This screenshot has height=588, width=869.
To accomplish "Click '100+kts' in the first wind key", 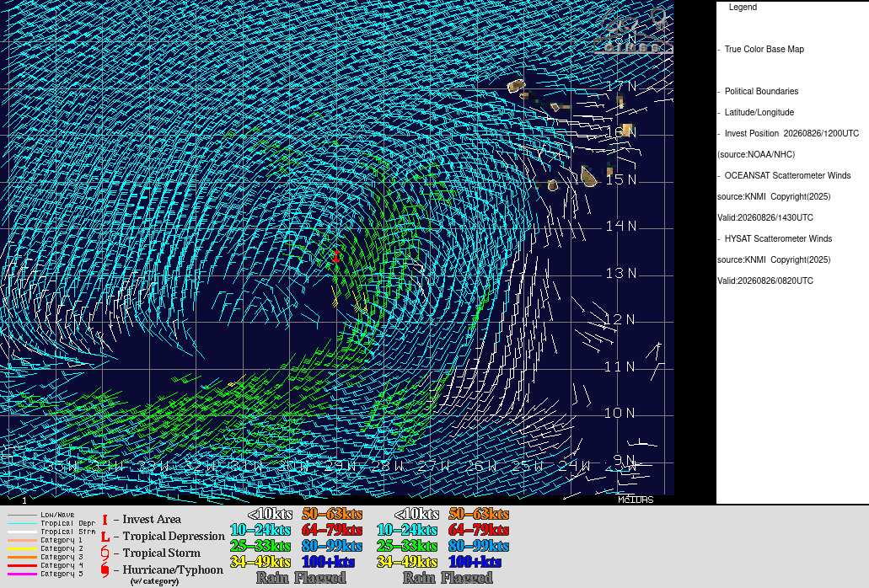I will [x=329, y=562].
